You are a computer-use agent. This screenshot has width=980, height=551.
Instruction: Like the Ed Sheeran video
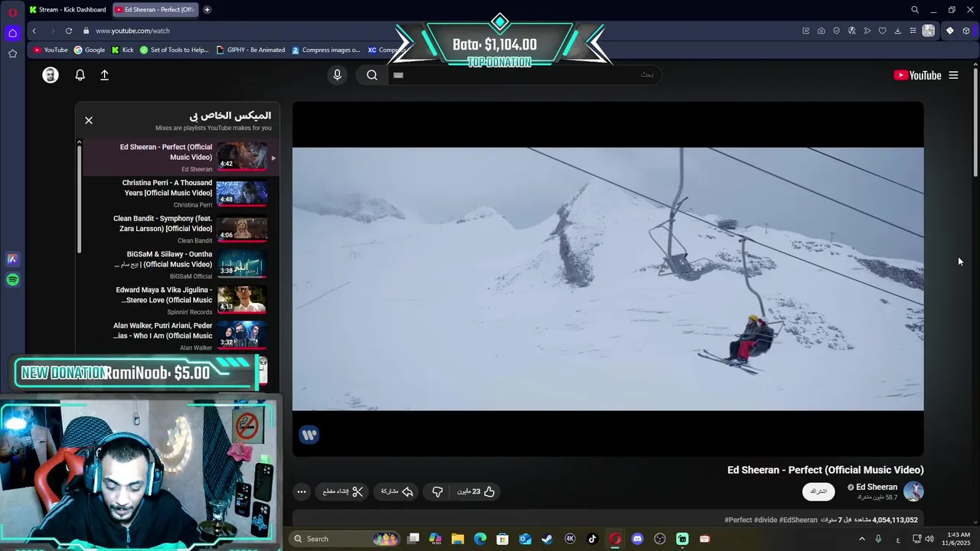point(477,491)
